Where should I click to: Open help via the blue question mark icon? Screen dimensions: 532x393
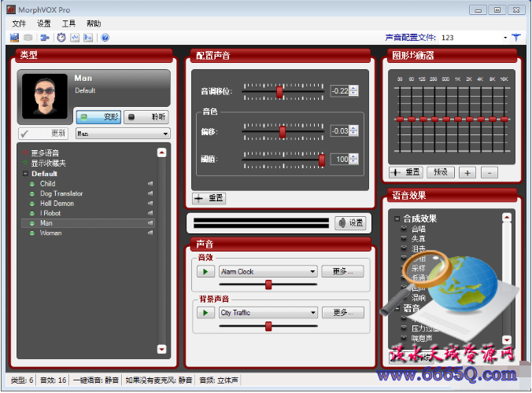coord(105,38)
